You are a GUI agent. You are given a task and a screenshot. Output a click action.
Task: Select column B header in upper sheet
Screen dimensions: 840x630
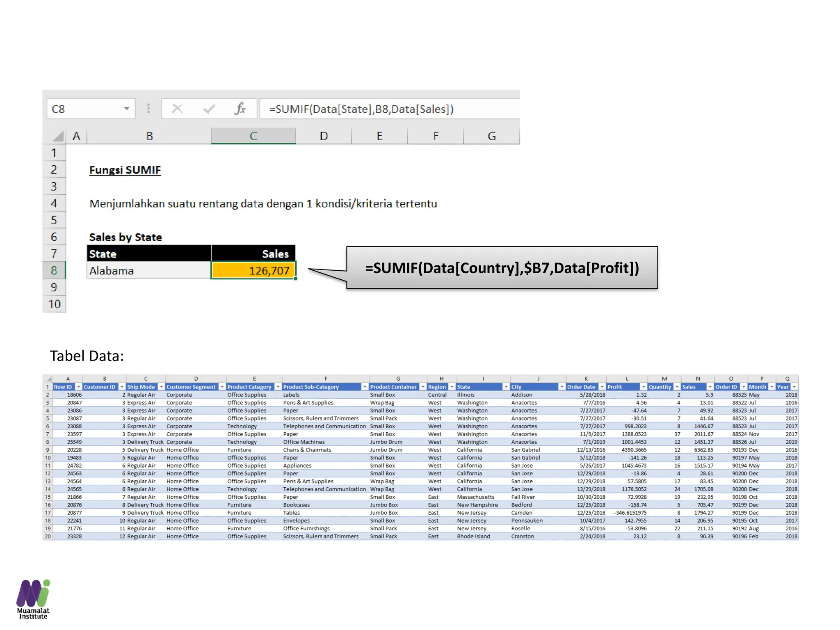149,136
